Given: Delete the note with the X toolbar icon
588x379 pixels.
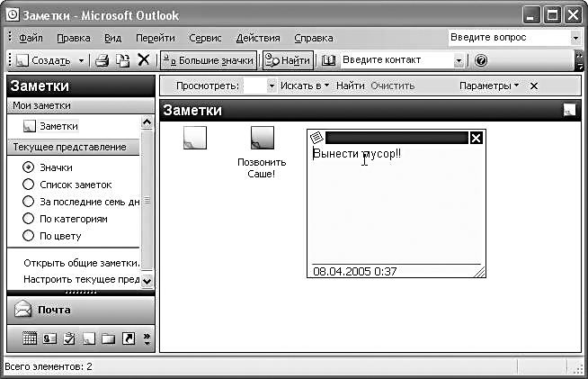Looking at the screenshot, I should click(143, 60).
